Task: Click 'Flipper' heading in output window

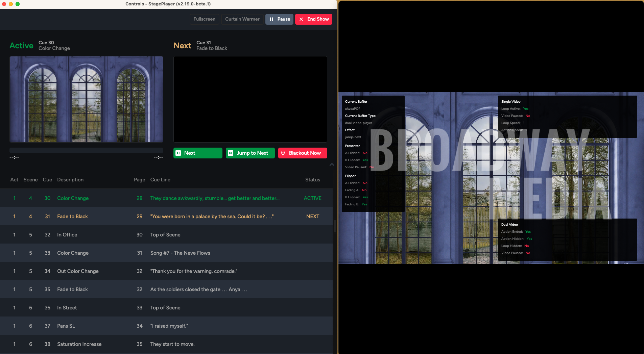Action: click(x=350, y=176)
